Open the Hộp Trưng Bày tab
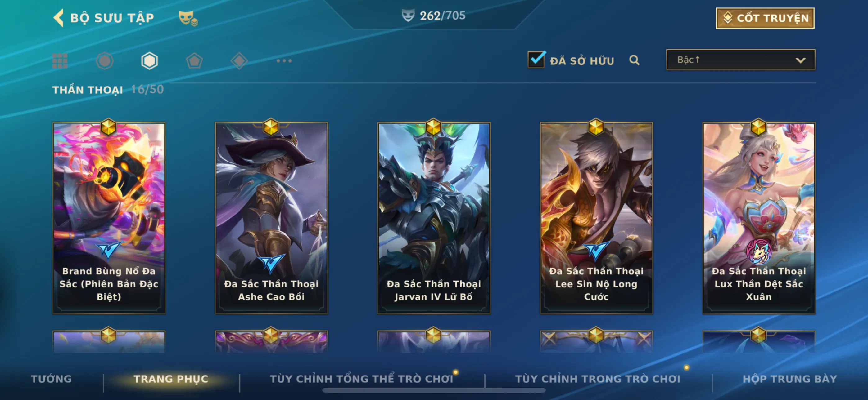 tap(790, 379)
